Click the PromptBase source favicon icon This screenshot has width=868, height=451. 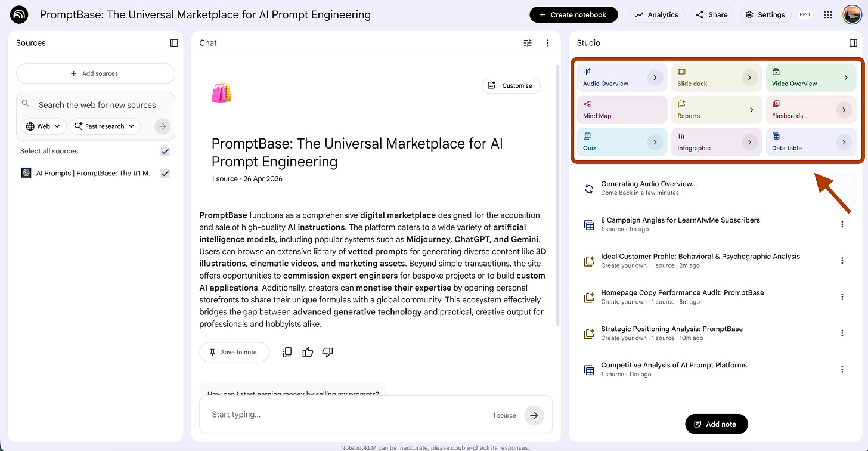[26, 173]
